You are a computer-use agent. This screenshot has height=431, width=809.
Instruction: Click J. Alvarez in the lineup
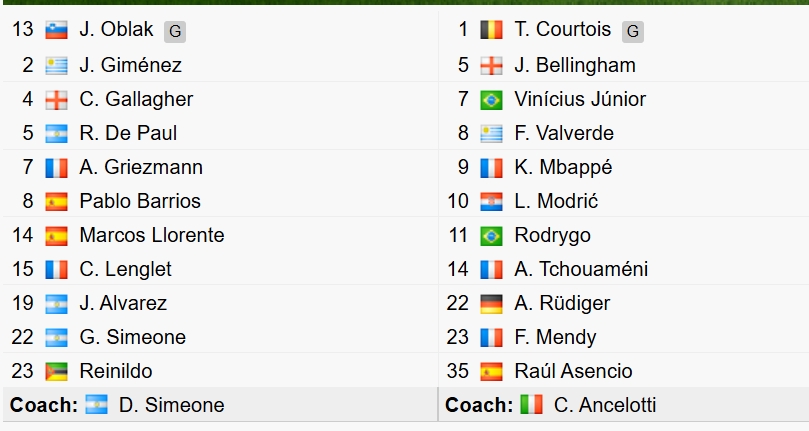pyautogui.click(x=123, y=303)
